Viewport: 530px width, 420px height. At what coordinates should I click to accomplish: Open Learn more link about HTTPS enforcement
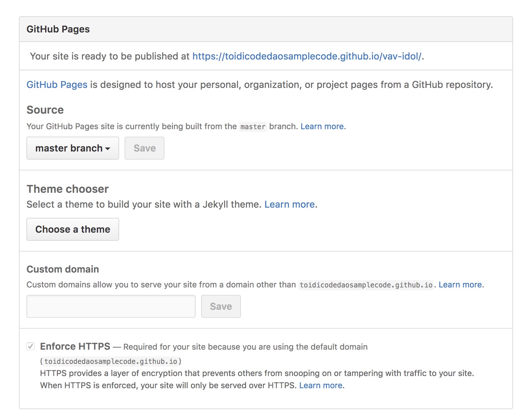[321, 386]
